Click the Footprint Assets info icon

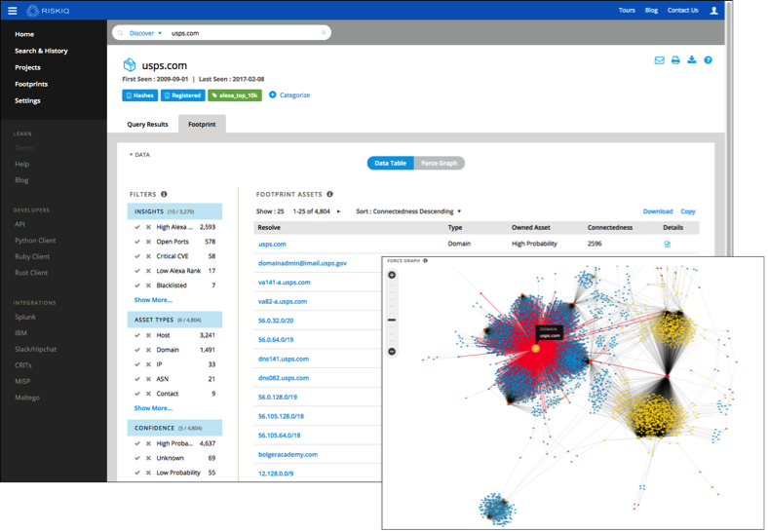point(329,194)
